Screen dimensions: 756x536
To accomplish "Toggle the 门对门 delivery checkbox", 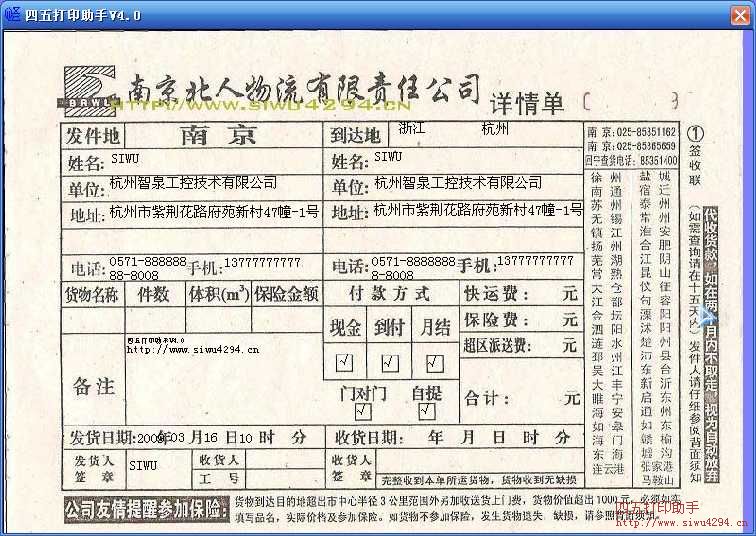I will click(363, 411).
